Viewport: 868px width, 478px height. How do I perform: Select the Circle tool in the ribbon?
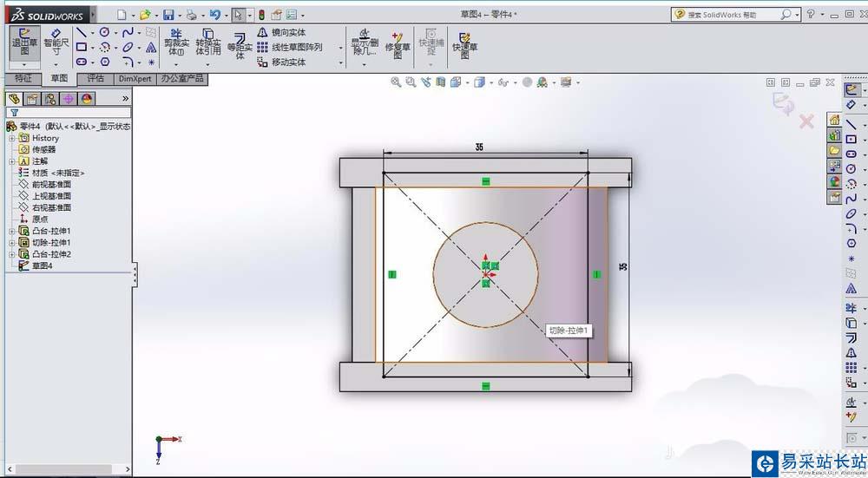[x=105, y=33]
